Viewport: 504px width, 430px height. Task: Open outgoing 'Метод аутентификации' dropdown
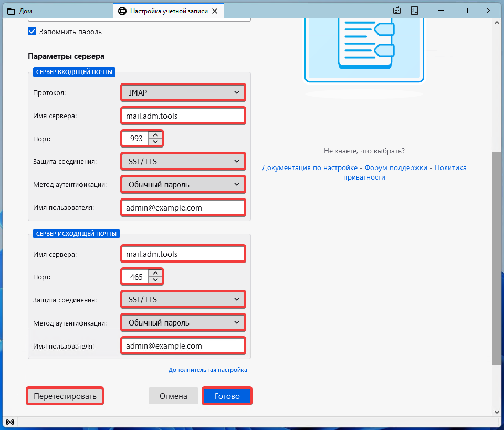click(x=183, y=323)
